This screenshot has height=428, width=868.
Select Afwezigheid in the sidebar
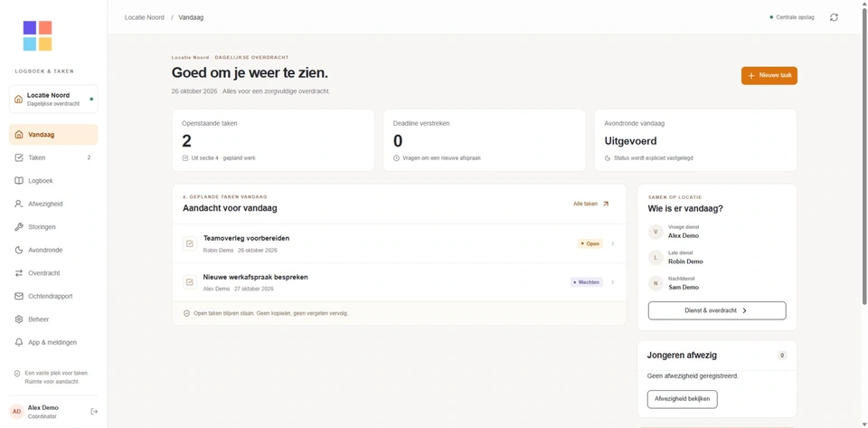pos(53,204)
